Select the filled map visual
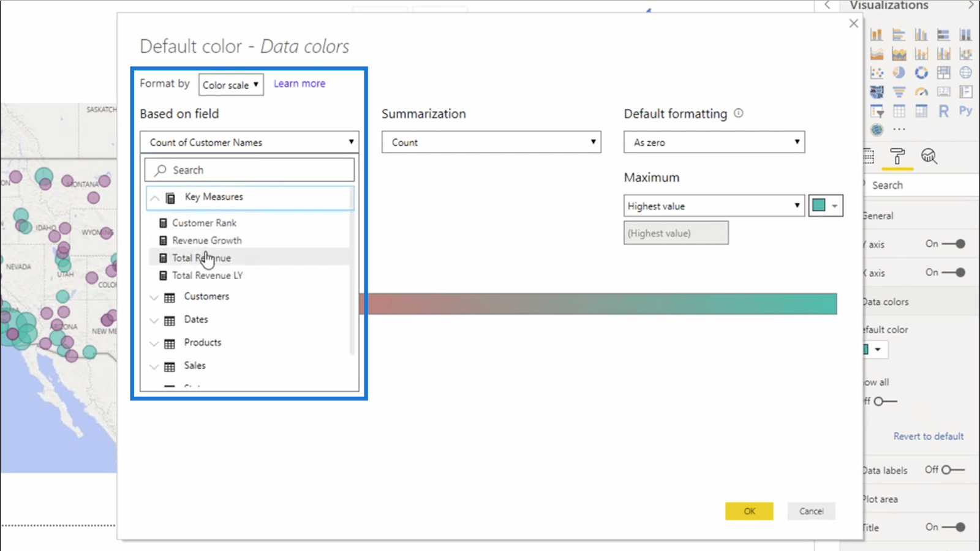The width and height of the screenshot is (980, 551). pos(876,92)
